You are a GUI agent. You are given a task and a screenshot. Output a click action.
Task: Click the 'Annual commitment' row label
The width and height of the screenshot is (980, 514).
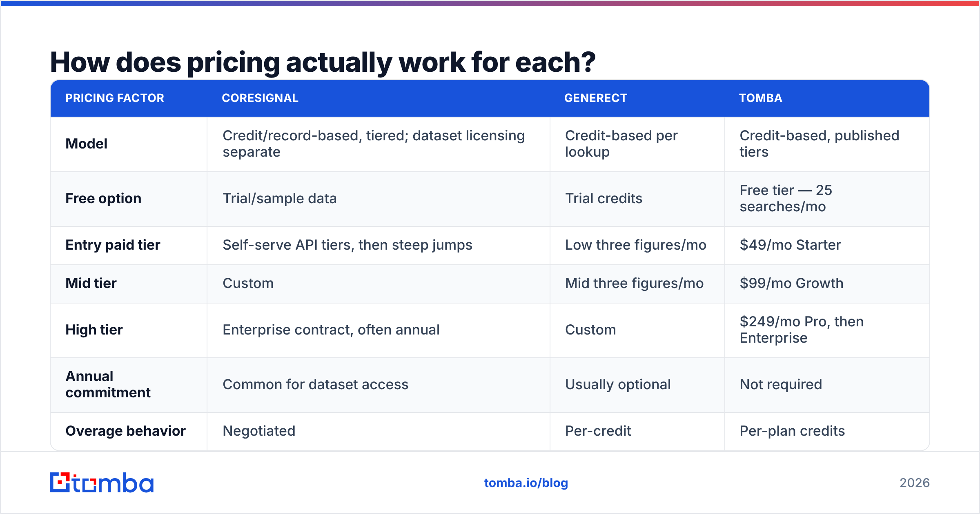pyautogui.click(x=108, y=384)
